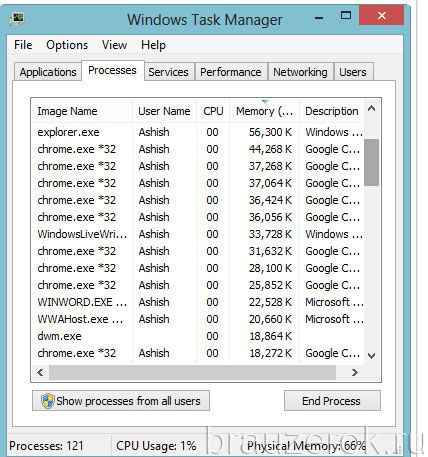Open the Networking tab
Viewport: 428px width, 457px height.
(300, 72)
